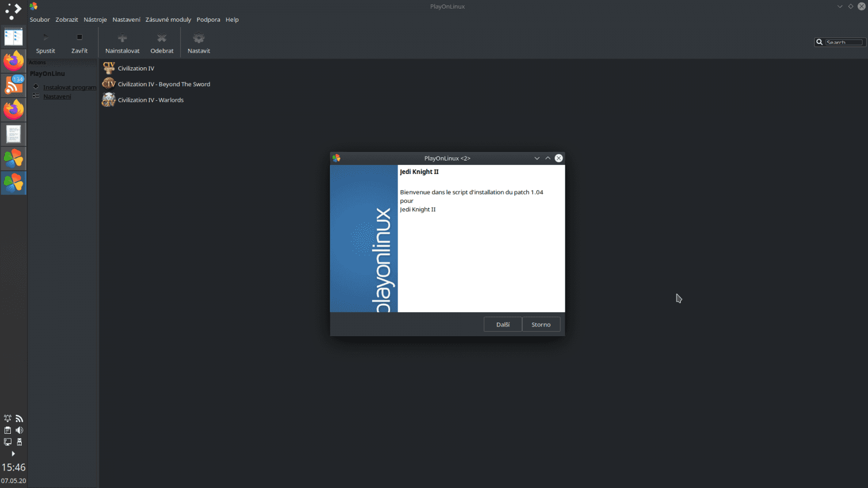The height and width of the screenshot is (488, 868).
Task: Select the Civilization IV - Warlords icon
Action: tap(109, 100)
